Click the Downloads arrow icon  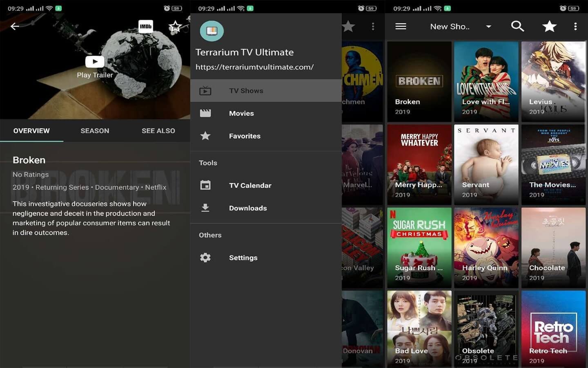click(205, 208)
